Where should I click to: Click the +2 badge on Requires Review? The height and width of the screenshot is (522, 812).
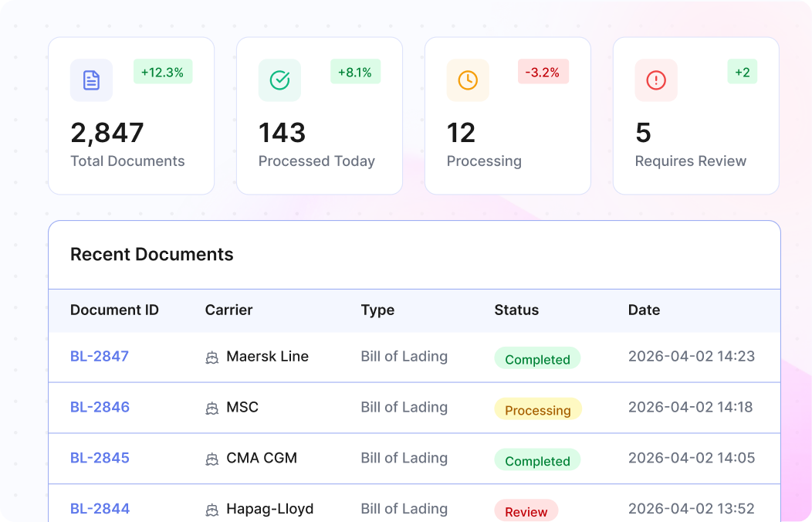[x=742, y=72]
